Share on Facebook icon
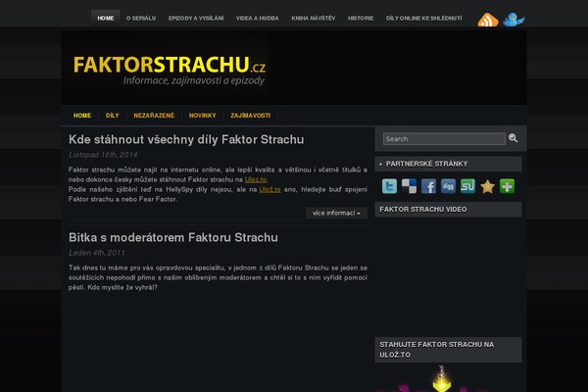The width and height of the screenshot is (588, 392). pyautogui.click(x=428, y=186)
